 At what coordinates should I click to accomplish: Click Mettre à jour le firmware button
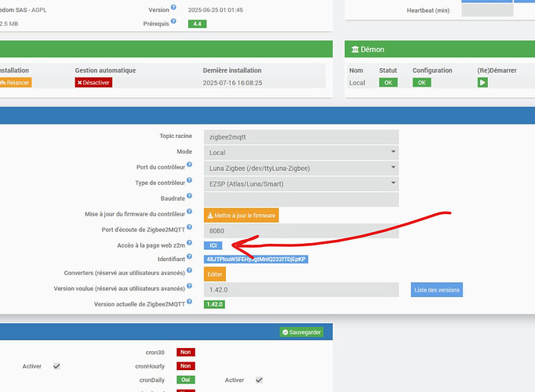[242, 216]
